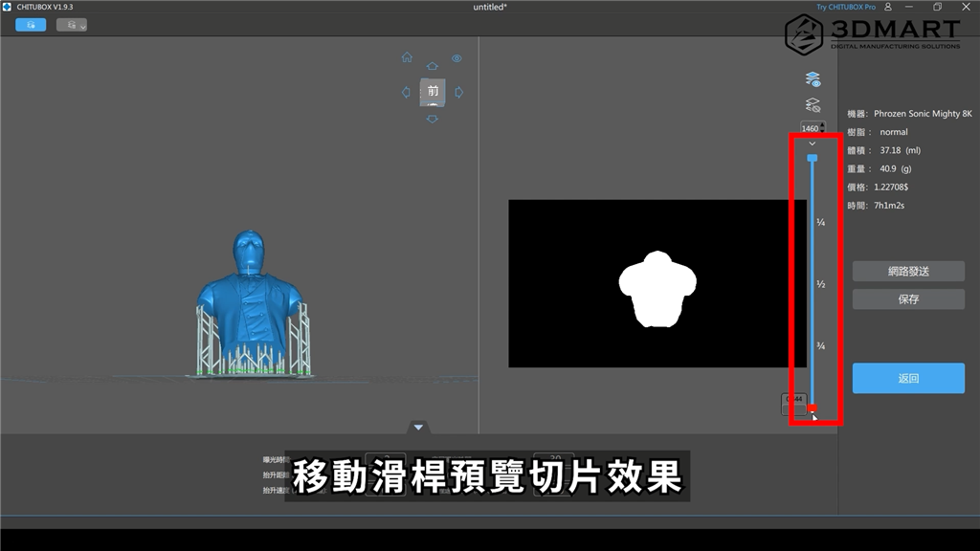Rotate view downward with down arrow
The width and height of the screenshot is (980, 551).
coord(433,119)
